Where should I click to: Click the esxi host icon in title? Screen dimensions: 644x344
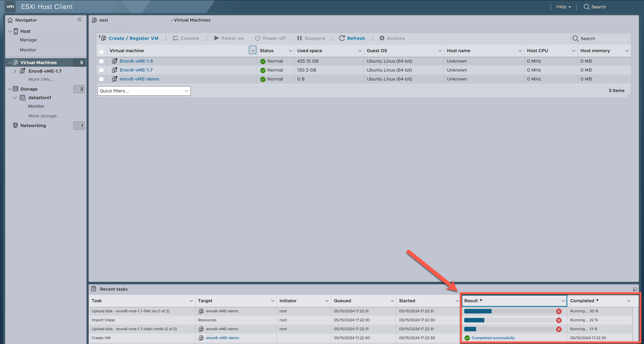(x=94, y=20)
